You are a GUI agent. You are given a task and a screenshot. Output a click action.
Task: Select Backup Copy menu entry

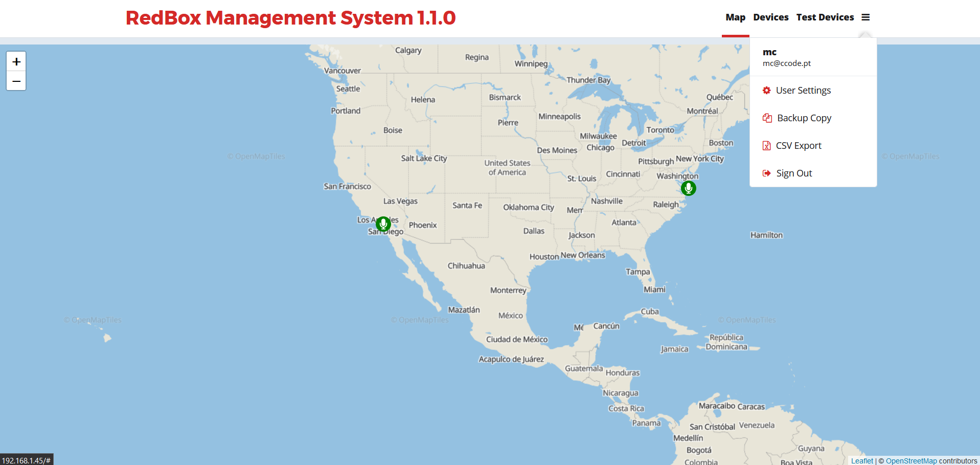pos(804,118)
